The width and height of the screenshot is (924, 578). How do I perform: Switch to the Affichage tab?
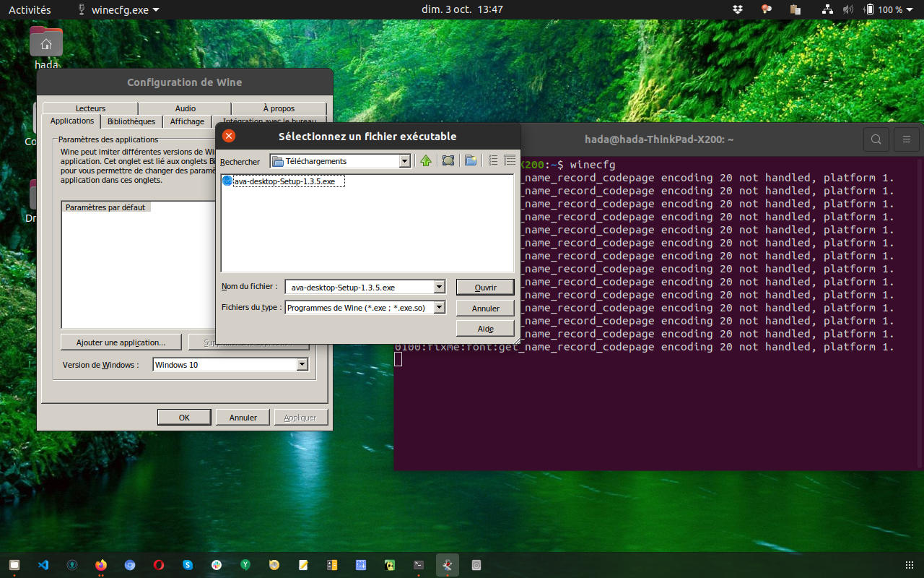coord(187,121)
